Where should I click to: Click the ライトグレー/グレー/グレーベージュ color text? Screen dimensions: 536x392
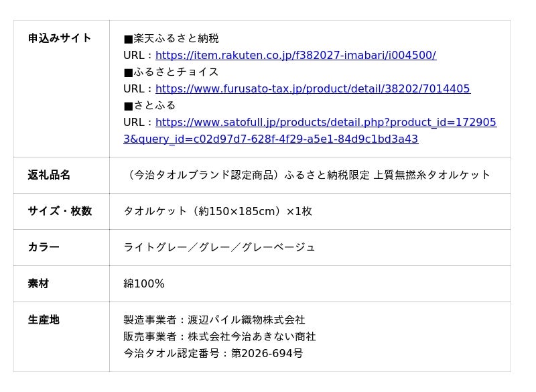tap(219, 247)
